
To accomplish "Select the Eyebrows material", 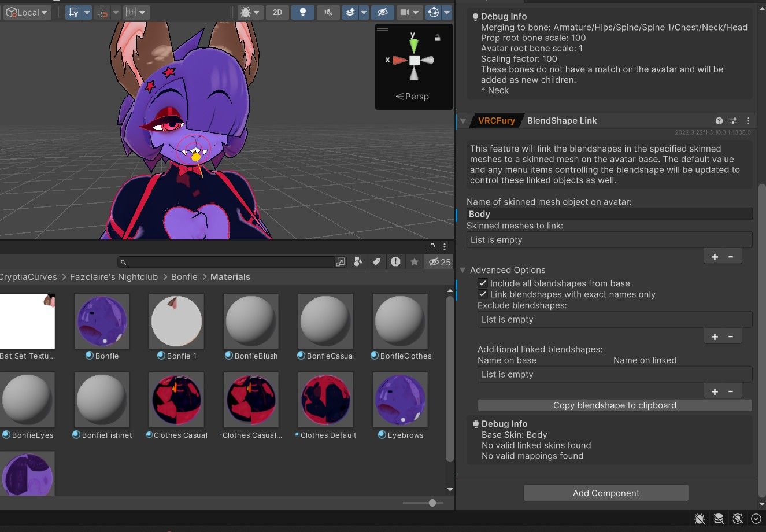I will (x=400, y=400).
